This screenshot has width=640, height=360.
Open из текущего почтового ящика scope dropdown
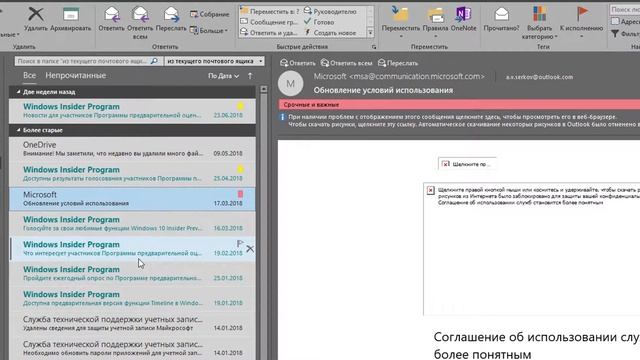click(x=215, y=61)
